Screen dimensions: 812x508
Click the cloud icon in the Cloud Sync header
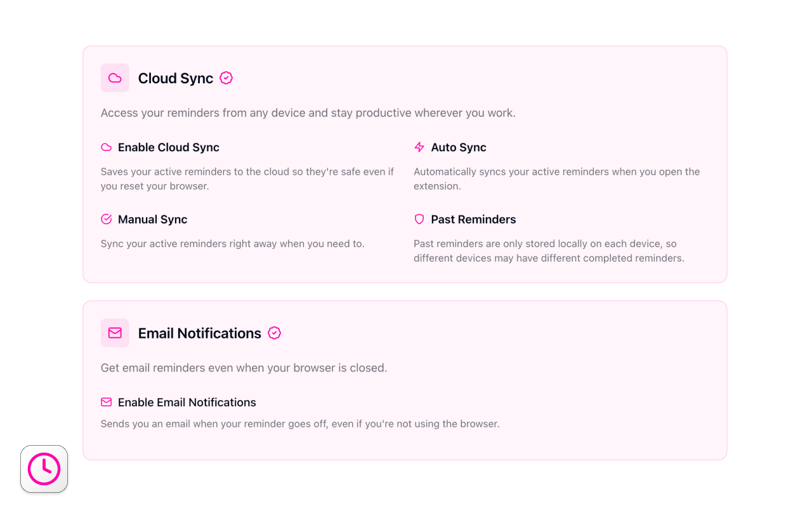[115, 77]
